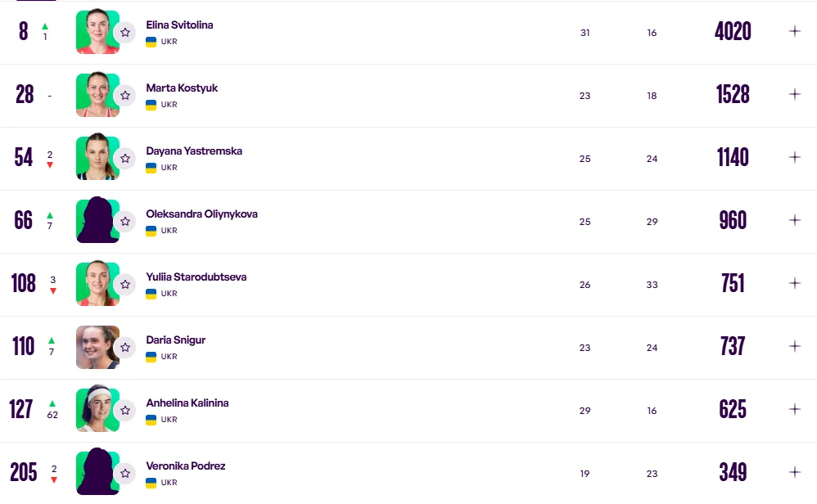Image resolution: width=817 pixels, height=504 pixels.
Task: Click Veronika Podrez's star icon
Action: (x=125, y=474)
